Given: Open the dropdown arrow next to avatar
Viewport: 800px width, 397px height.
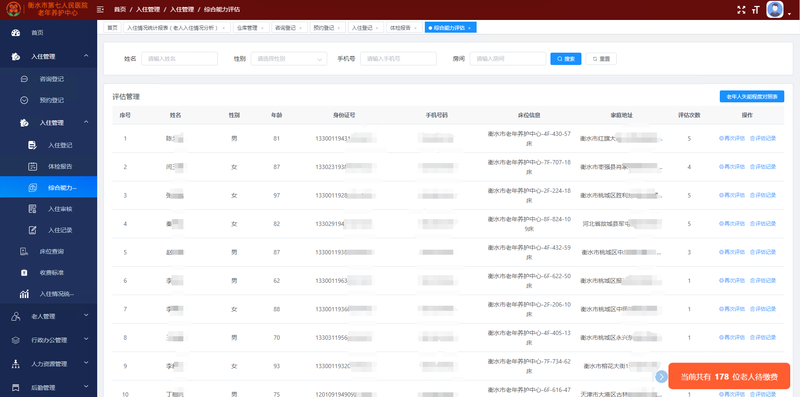Looking at the screenshot, I should tap(789, 14).
